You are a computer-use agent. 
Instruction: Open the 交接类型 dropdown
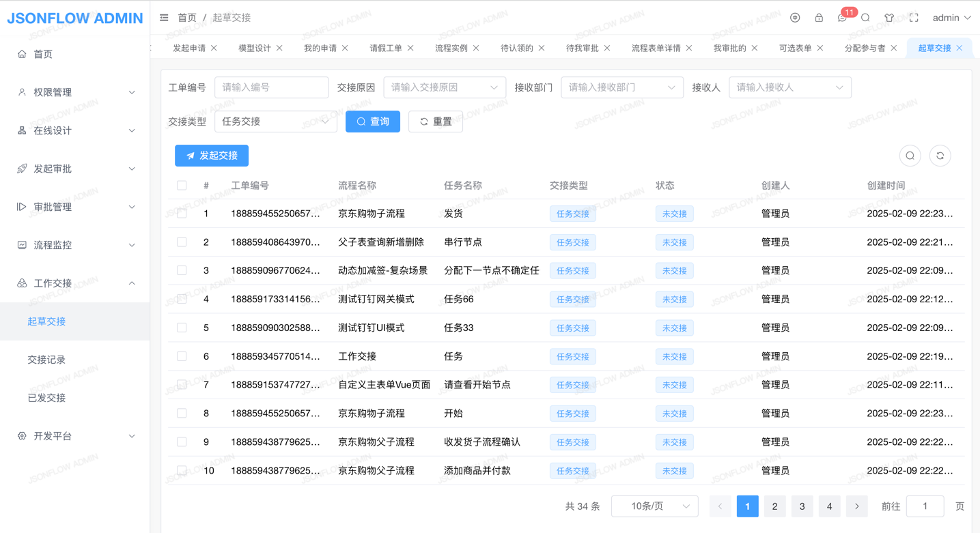(x=275, y=121)
